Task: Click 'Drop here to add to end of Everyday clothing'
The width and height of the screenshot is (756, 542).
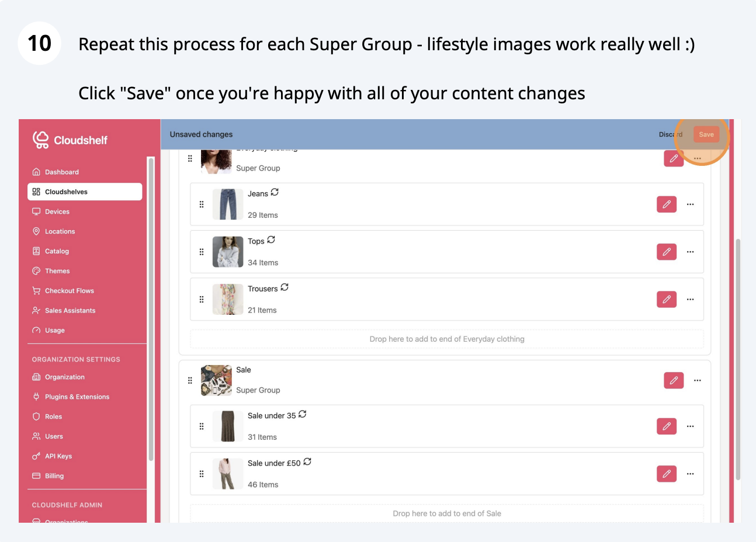Action: tap(447, 339)
